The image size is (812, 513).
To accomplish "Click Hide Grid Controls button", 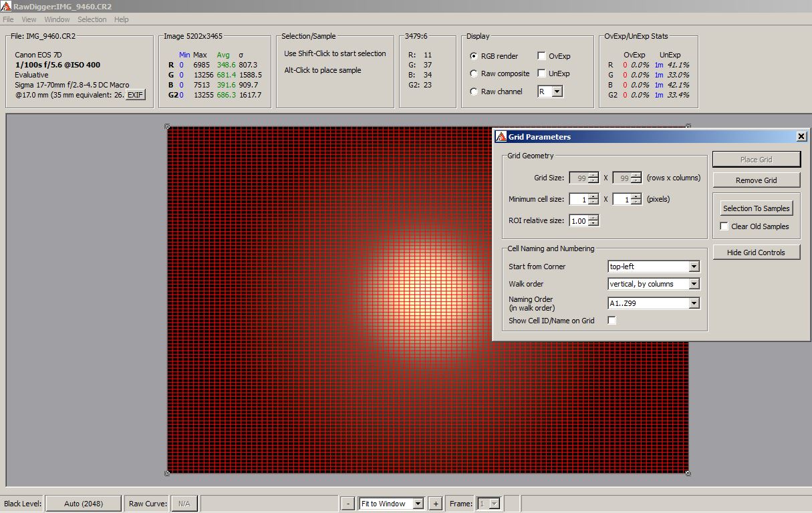I will pos(757,252).
